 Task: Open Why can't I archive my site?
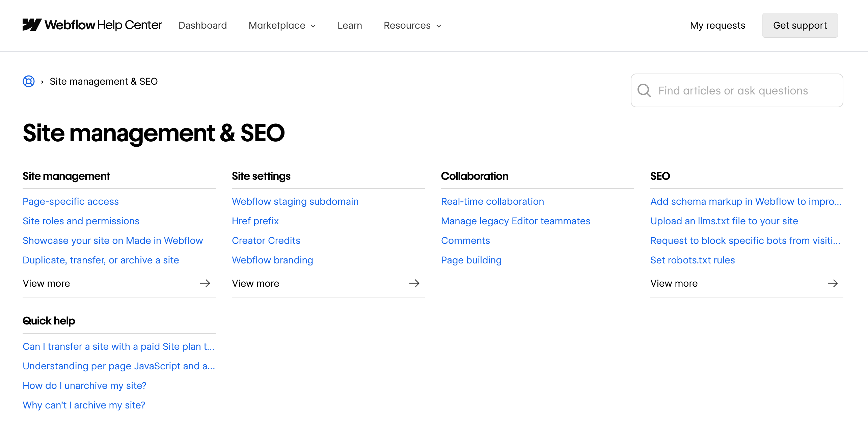tap(84, 405)
